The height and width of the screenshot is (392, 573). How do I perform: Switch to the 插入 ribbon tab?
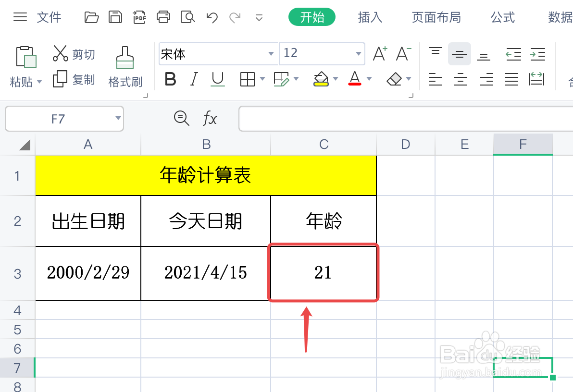click(x=370, y=17)
